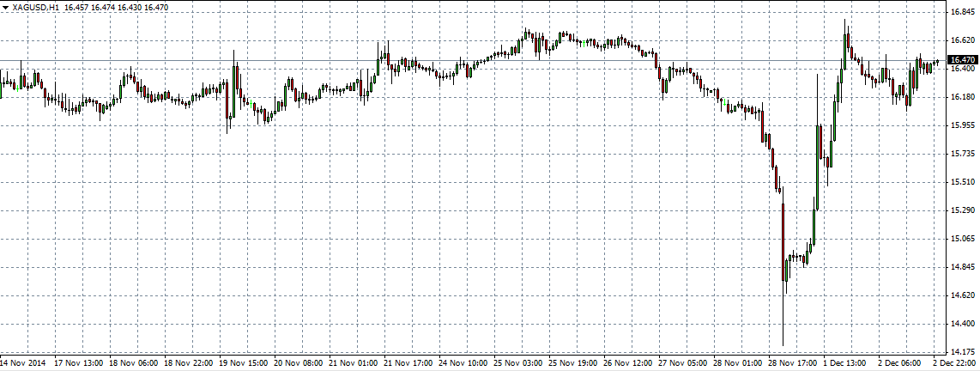Image resolution: width=980 pixels, height=371 pixels.
Task: Select the 21 Nov 17:00 time marker
Action: pyautogui.click(x=410, y=363)
